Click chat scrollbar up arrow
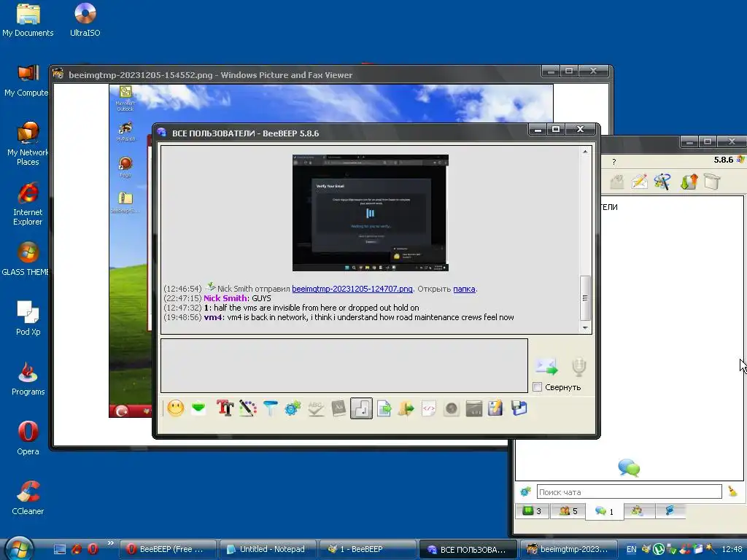Screen dimensions: 747x560 point(585,152)
